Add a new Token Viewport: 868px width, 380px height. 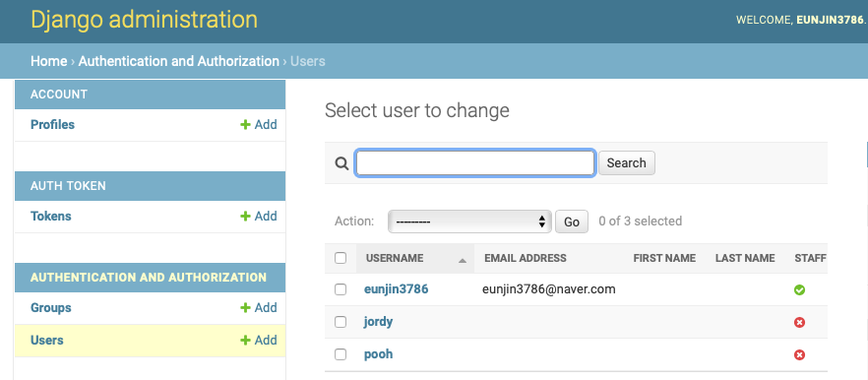(x=259, y=216)
